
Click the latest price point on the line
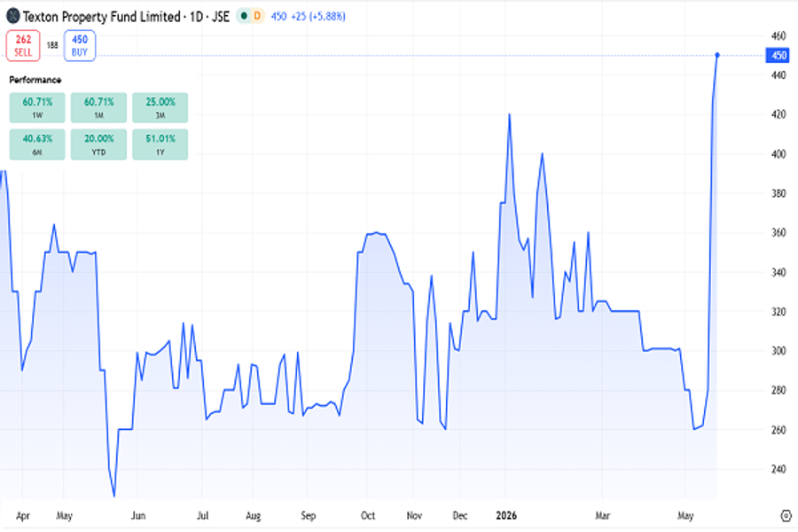coord(717,55)
